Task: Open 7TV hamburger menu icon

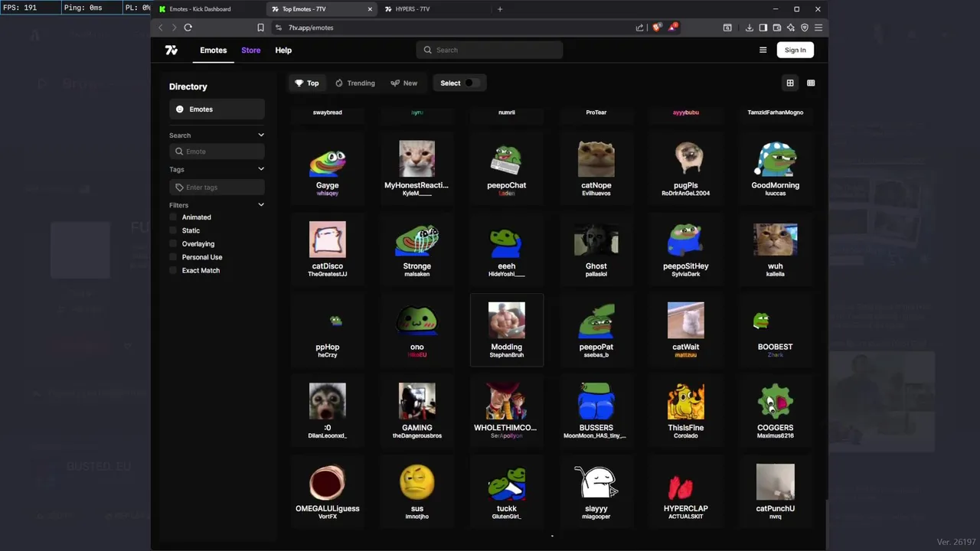Action: point(763,50)
